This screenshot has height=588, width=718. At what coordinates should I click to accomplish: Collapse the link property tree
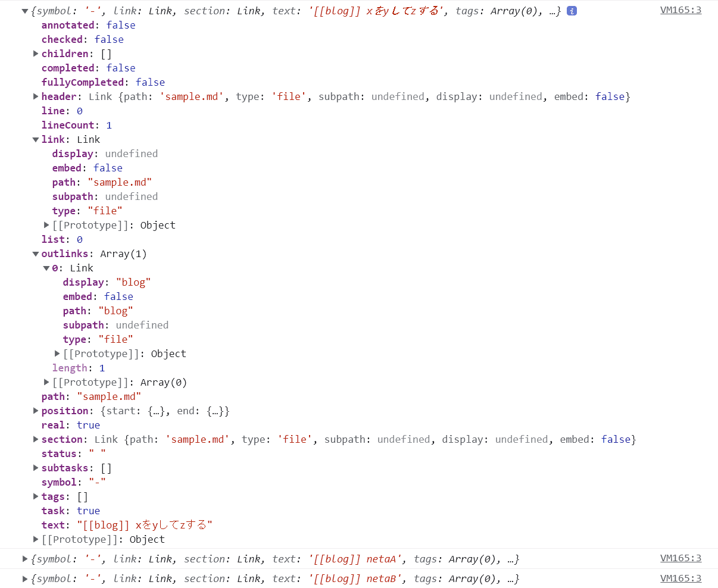[x=36, y=139]
